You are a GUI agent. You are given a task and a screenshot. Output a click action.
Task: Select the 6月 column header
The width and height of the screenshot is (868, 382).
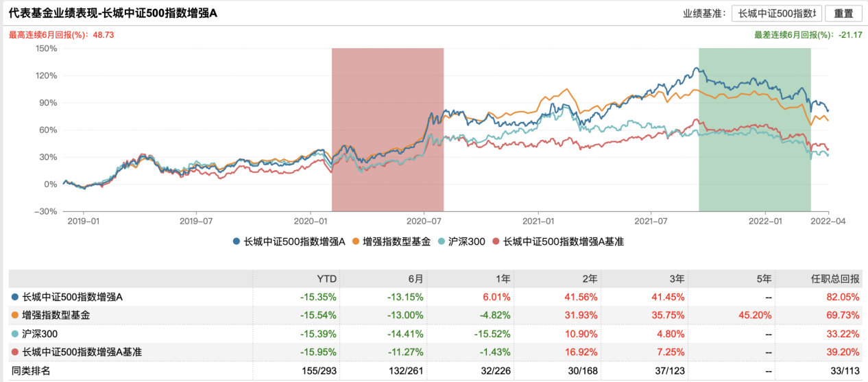pyautogui.click(x=414, y=278)
